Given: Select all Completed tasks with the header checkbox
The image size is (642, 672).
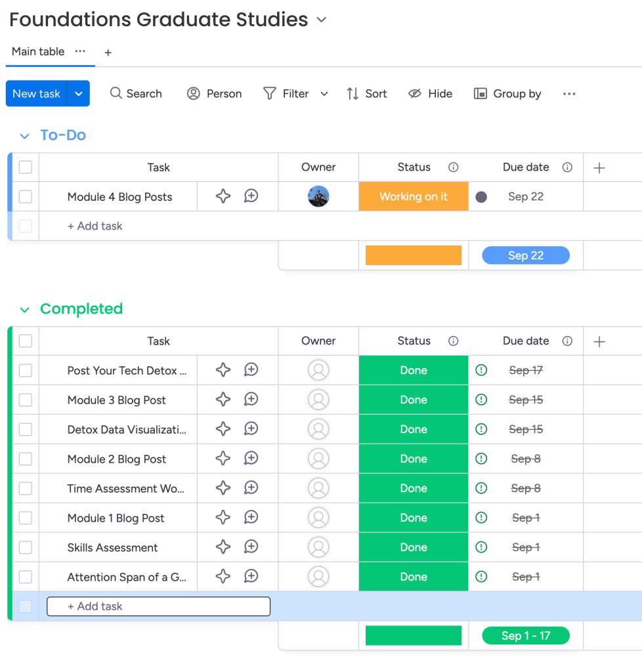Looking at the screenshot, I should click(26, 341).
